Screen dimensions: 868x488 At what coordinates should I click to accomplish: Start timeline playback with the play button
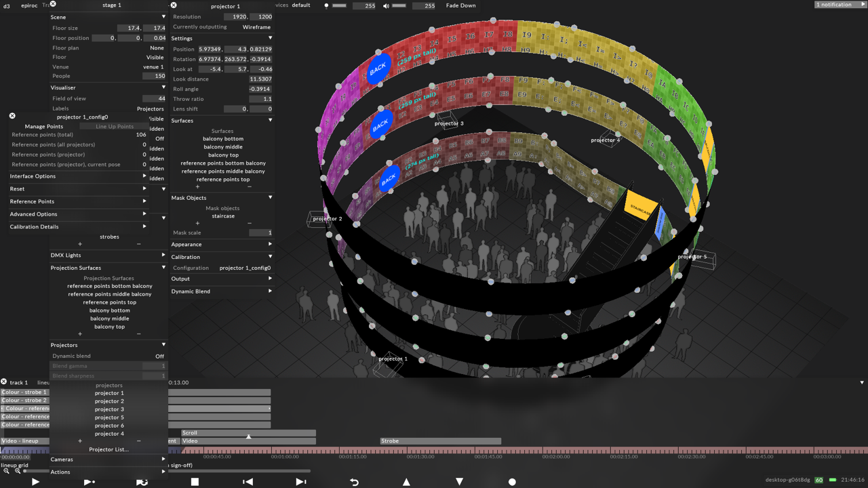point(35,482)
